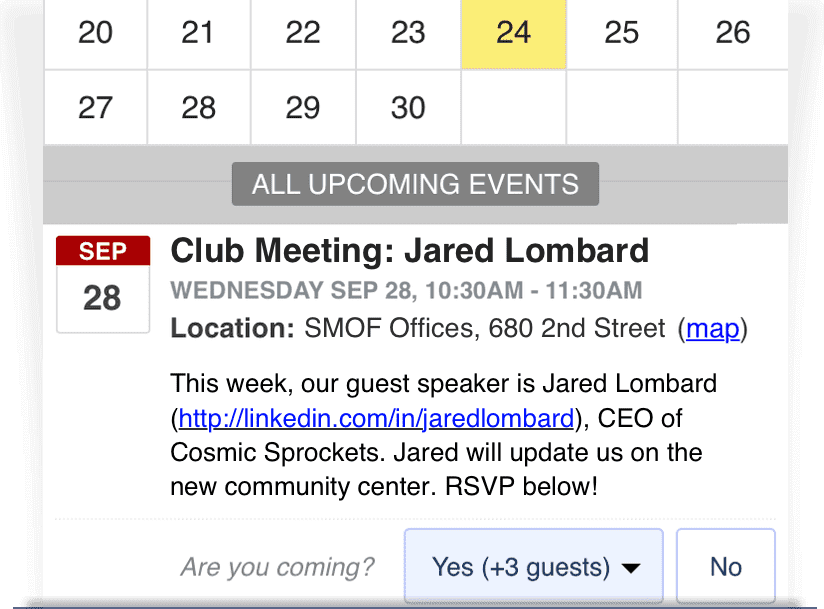The width and height of the screenshot is (824, 609).
Task: Click the event date and time line
Action: coord(406,291)
